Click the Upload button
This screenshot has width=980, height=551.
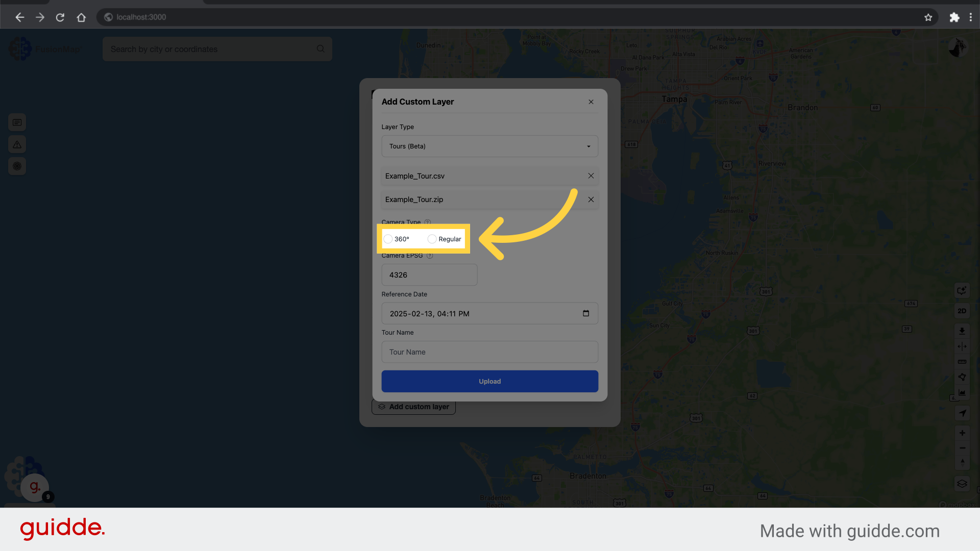pyautogui.click(x=489, y=381)
